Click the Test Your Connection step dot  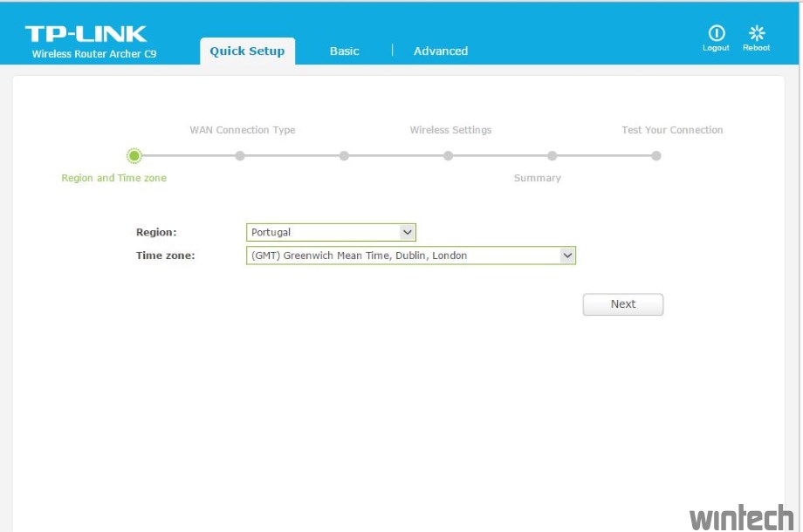655,156
